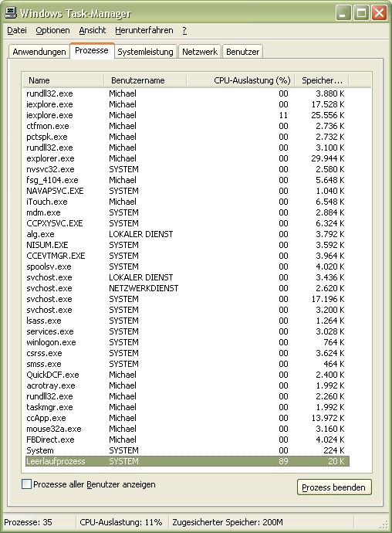
Task: Sort by Speicher... column header
Action: click(322, 80)
